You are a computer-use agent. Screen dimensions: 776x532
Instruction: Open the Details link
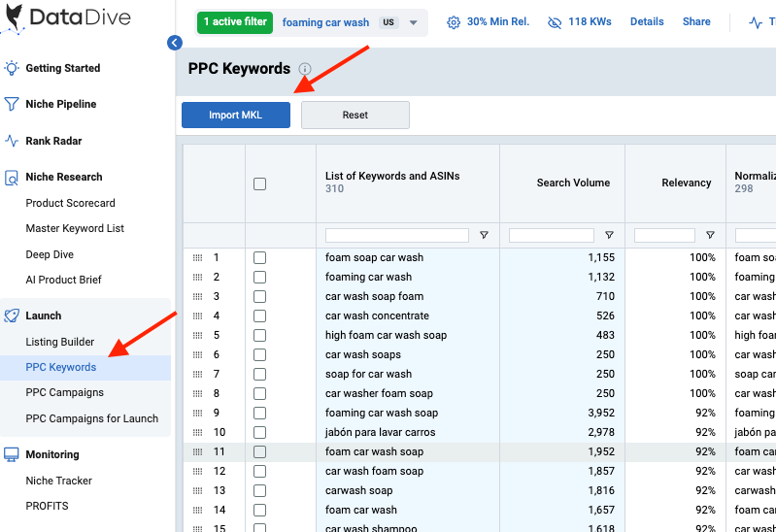pos(647,21)
